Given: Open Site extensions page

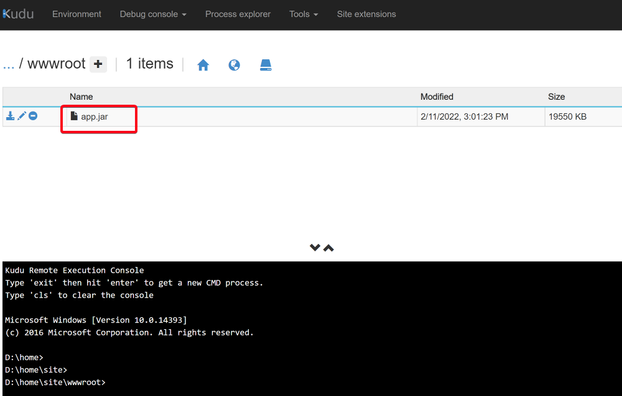Looking at the screenshot, I should [x=366, y=14].
